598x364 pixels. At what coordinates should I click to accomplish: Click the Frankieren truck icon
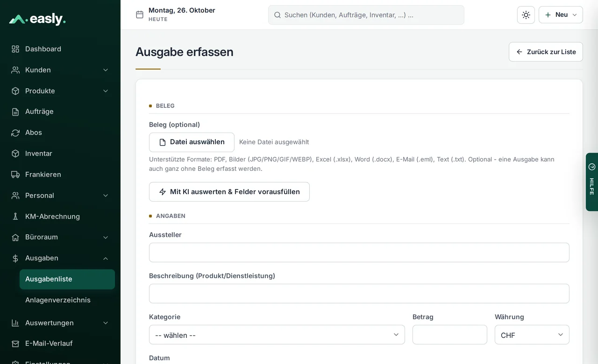pyautogui.click(x=15, y=175)
